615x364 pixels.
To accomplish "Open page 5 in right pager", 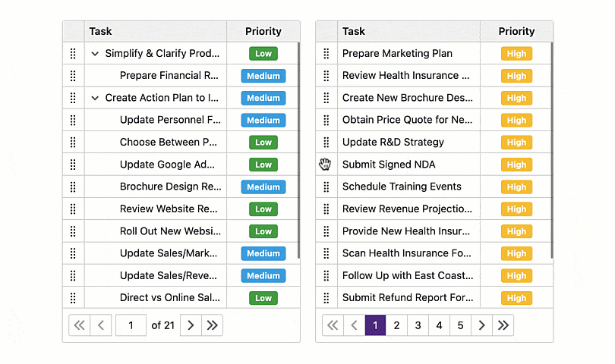I will [460, 325].
